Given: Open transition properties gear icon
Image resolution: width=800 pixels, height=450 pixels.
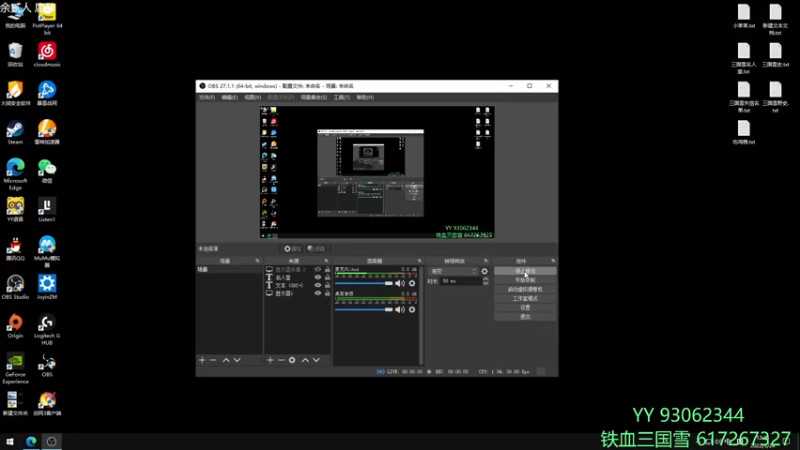Looking at the screenshot, I should [x=485, y=271].
